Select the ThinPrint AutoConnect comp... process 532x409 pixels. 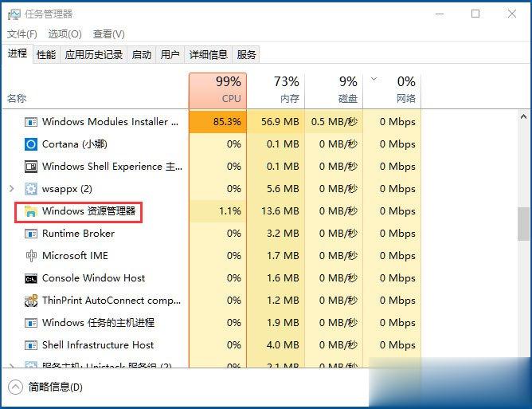tap(111, 301)
